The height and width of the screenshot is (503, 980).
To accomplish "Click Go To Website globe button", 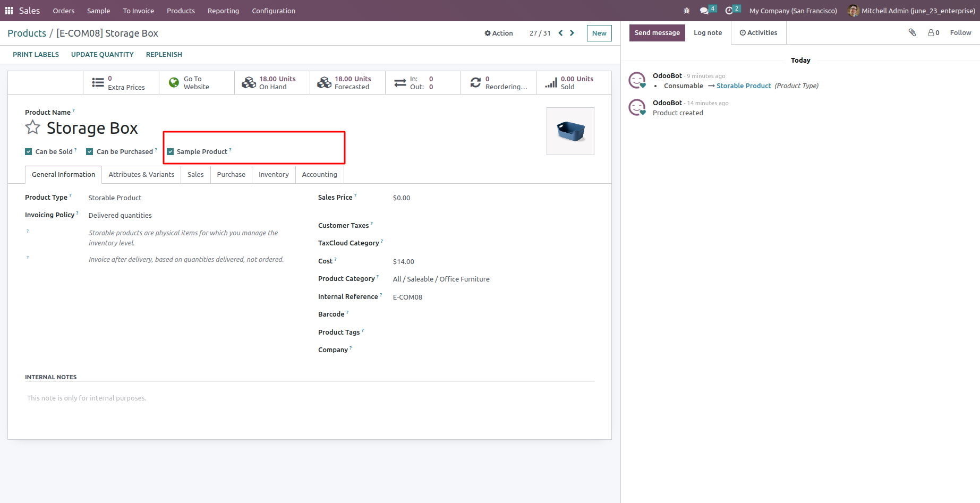I will click(x=197, y=83).
